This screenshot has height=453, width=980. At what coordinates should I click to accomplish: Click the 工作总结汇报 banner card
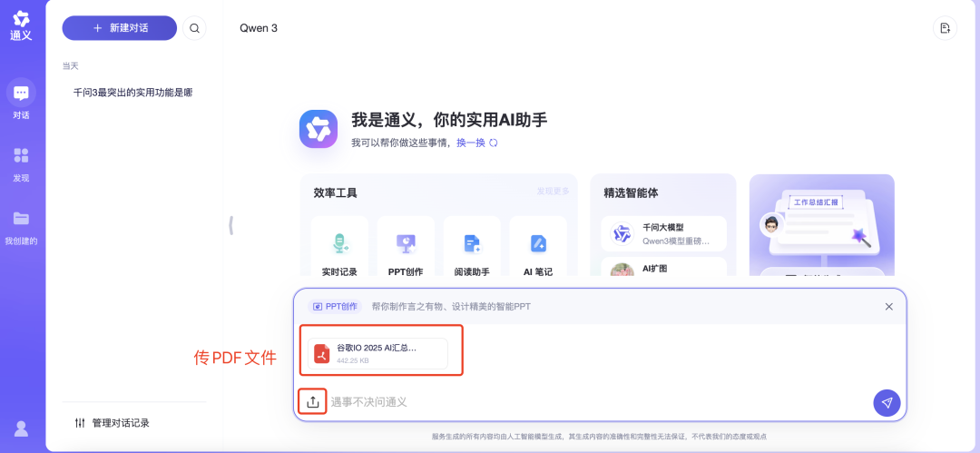[x=822, y=226]
